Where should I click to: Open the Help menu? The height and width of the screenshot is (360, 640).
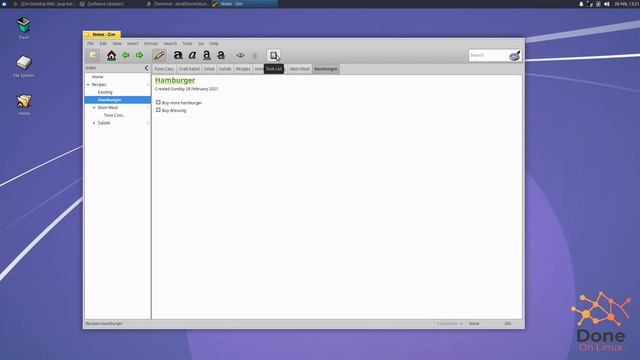coord(214,43)
